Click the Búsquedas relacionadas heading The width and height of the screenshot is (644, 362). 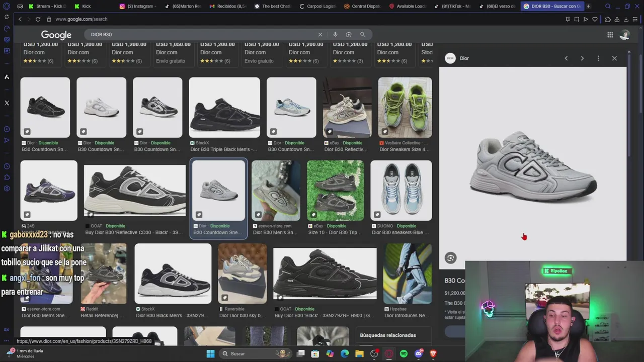click(x=388, y=335)
